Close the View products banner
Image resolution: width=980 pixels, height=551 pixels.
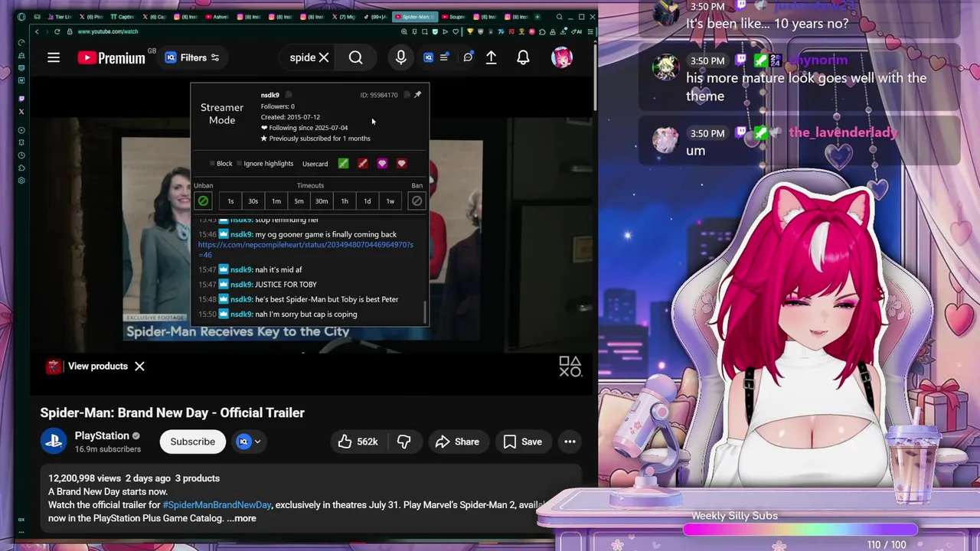coord(139,366)
